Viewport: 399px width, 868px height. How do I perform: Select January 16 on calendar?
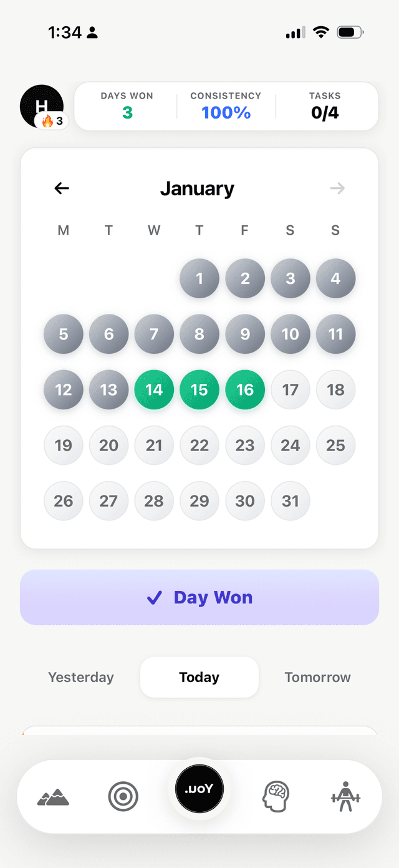[x=245, y=390]
